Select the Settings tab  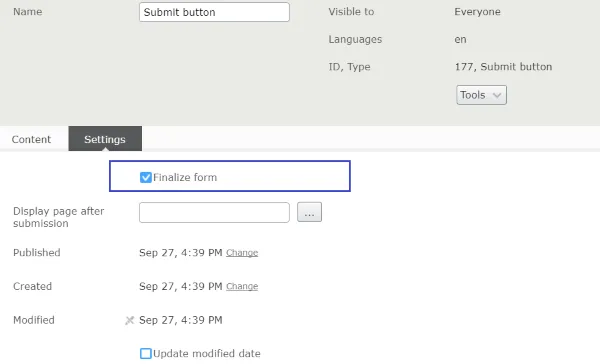click(x=105, y=139)
